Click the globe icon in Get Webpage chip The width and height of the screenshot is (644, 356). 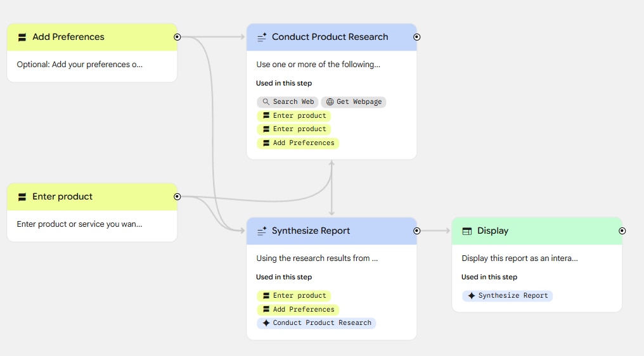point(330,102)
